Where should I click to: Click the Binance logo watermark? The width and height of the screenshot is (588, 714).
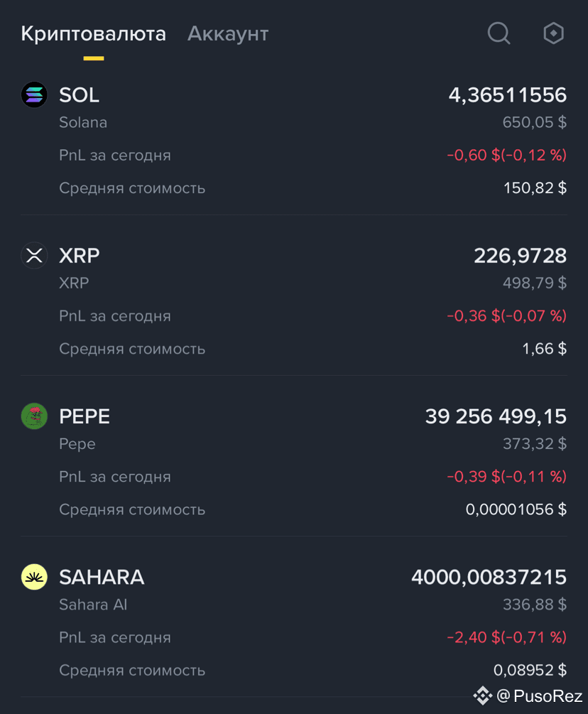tap(482, 696)
